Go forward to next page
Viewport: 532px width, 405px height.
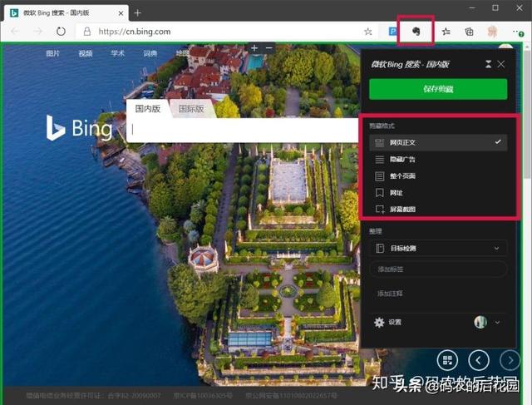tap(37, 32)
